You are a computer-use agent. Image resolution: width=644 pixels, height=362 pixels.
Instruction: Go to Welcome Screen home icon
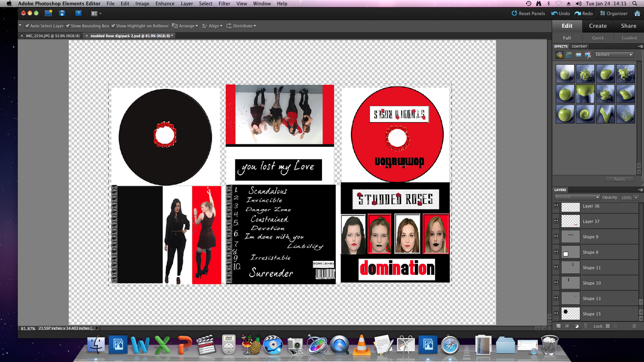point(637,13)
